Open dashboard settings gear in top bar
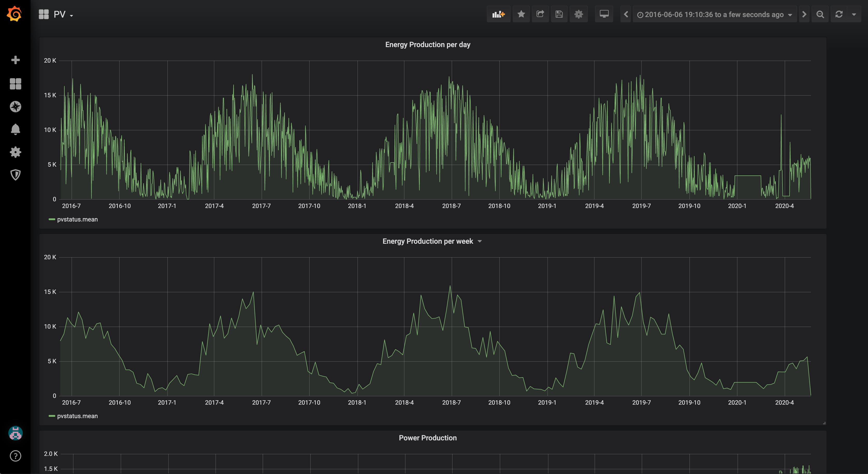 click(578, 14)
